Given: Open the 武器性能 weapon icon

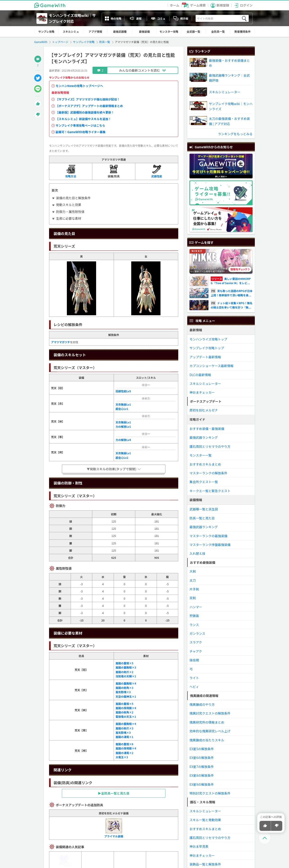Looking at the screenshot, I should 156,169.
